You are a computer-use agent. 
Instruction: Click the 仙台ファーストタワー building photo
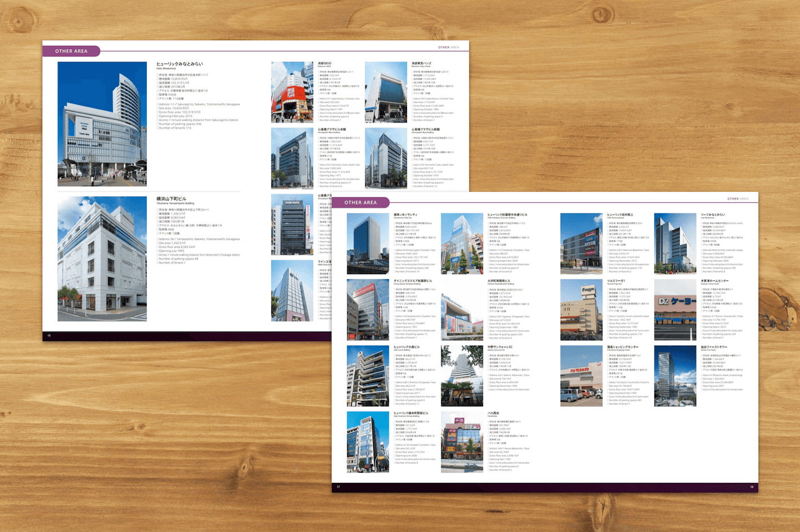pos(675,376)
